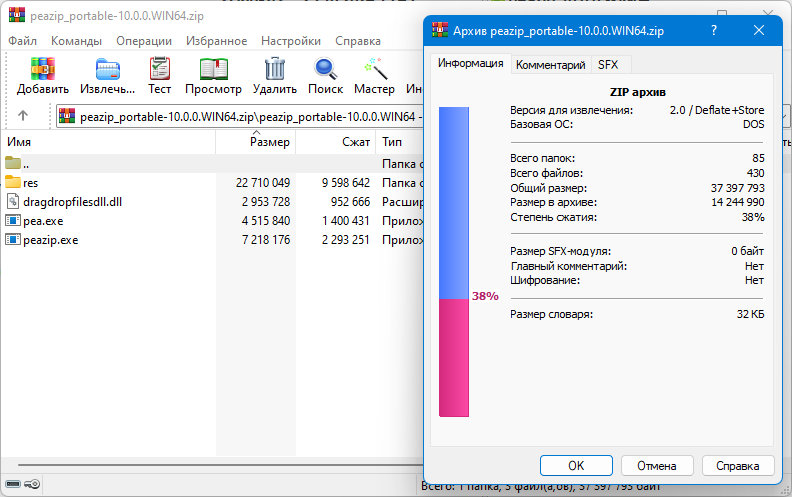
Task: Open the Избранное menu
Action: point(217,41)
